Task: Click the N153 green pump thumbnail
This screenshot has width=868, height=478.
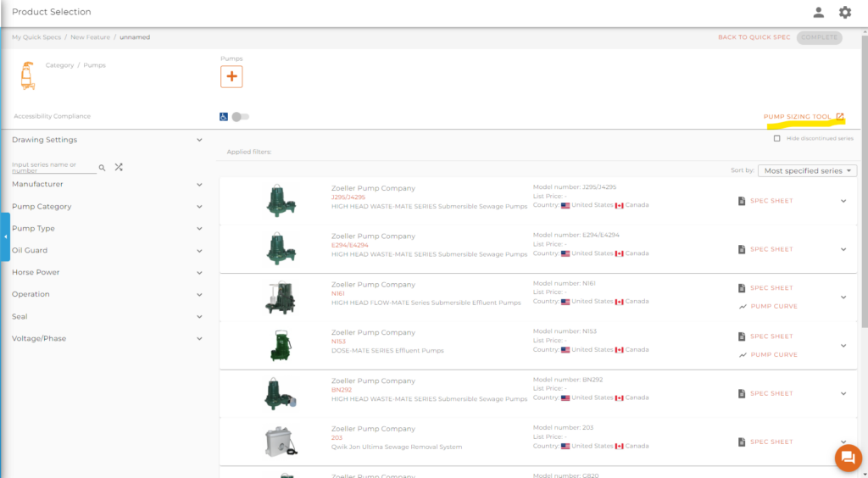Action: point(281,346)
